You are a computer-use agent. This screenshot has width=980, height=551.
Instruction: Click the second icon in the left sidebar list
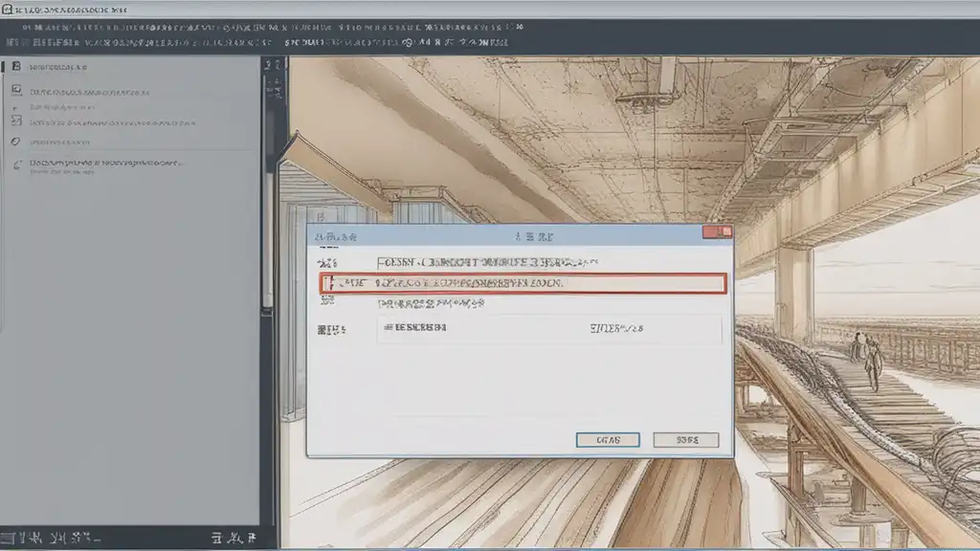point(15,90)
